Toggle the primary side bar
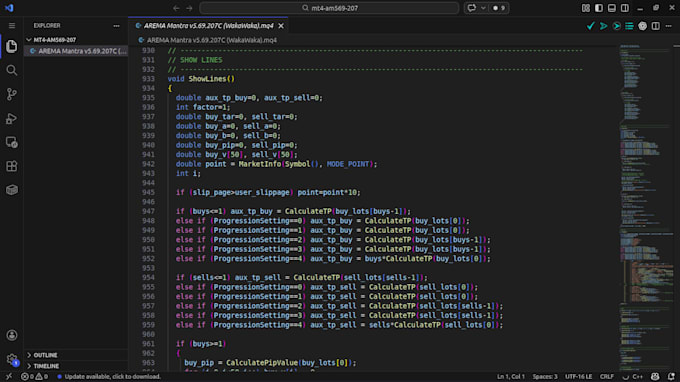The height and width of the screenshot is (382, 680). (x=599, y=8)
